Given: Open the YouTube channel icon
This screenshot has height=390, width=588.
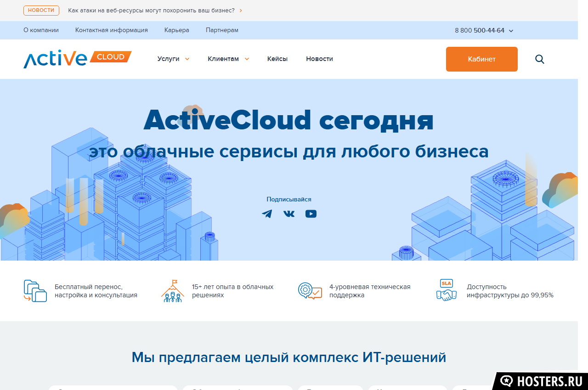Looking at the screenshot, I should [311, 214].
